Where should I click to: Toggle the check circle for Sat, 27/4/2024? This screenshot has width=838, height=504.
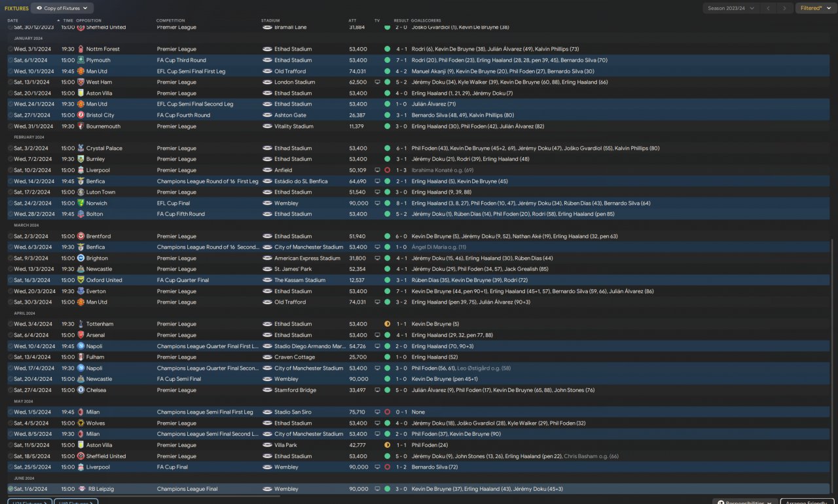(10, 390)
